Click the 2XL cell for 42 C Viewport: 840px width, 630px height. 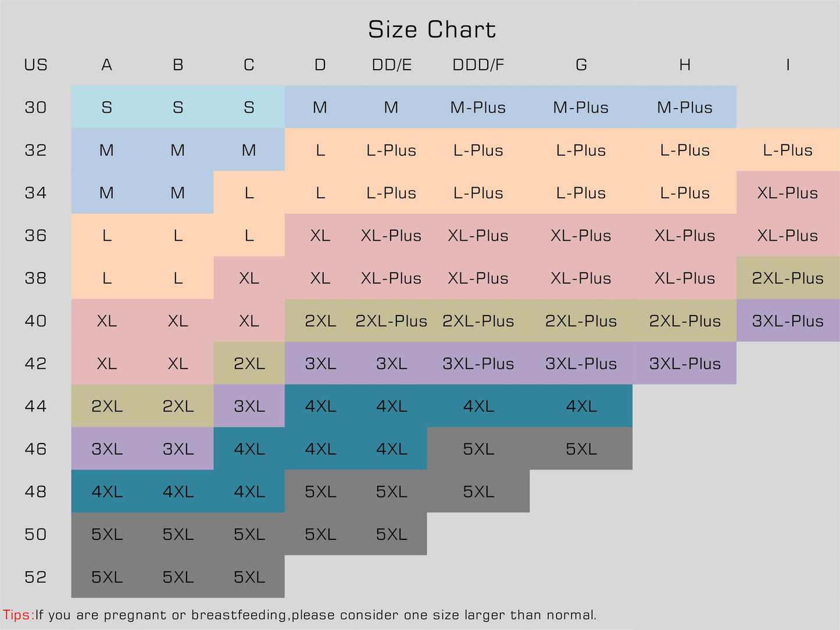coord(249,364)
